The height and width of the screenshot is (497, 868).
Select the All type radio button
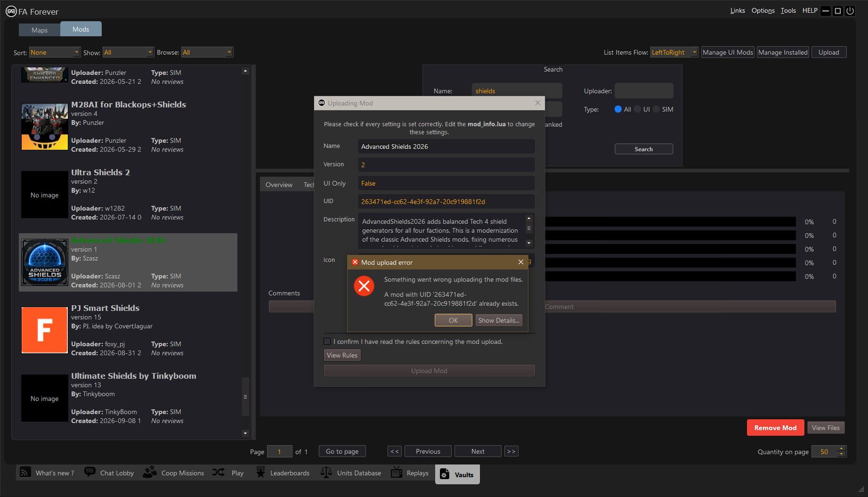618,109
